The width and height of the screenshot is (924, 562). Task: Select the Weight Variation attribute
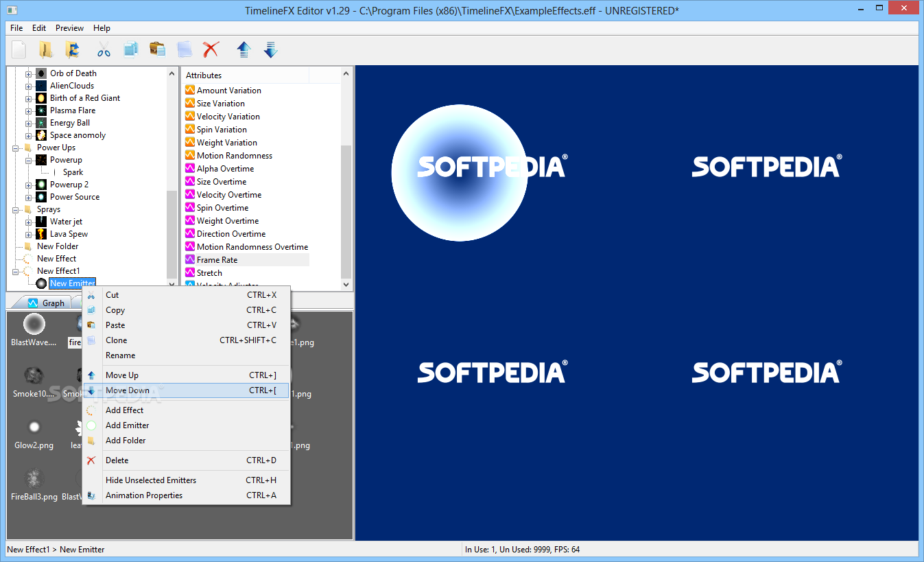tap(227, 142)
